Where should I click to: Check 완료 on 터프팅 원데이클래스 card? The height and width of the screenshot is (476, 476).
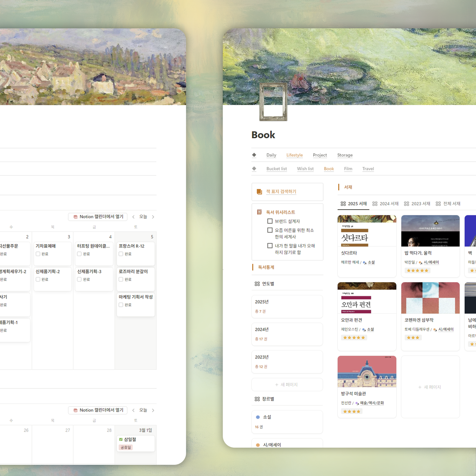79,254
